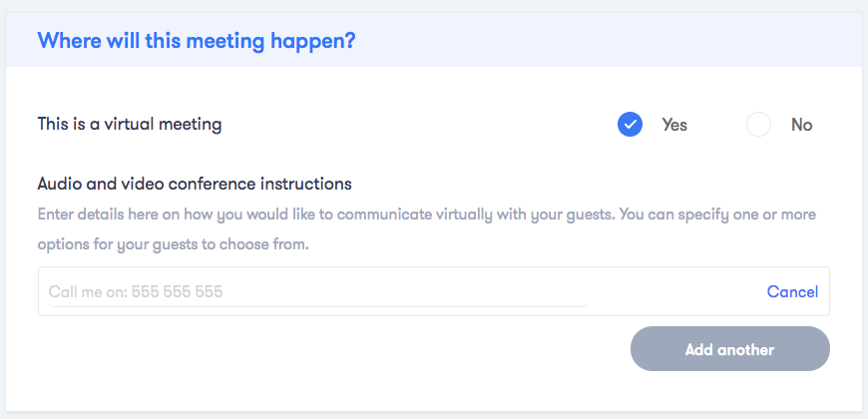Click "Audio and video conference instructions" label
Viewport: 868px width, 419px height.
(x=195, y=184)
